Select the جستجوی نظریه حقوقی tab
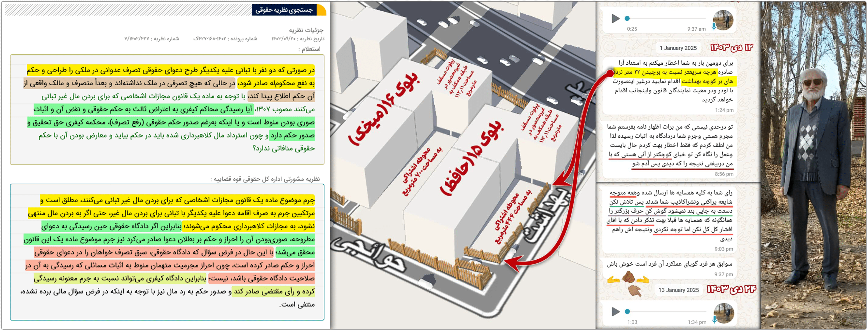868x331 pixels. [x=284, y=10]
